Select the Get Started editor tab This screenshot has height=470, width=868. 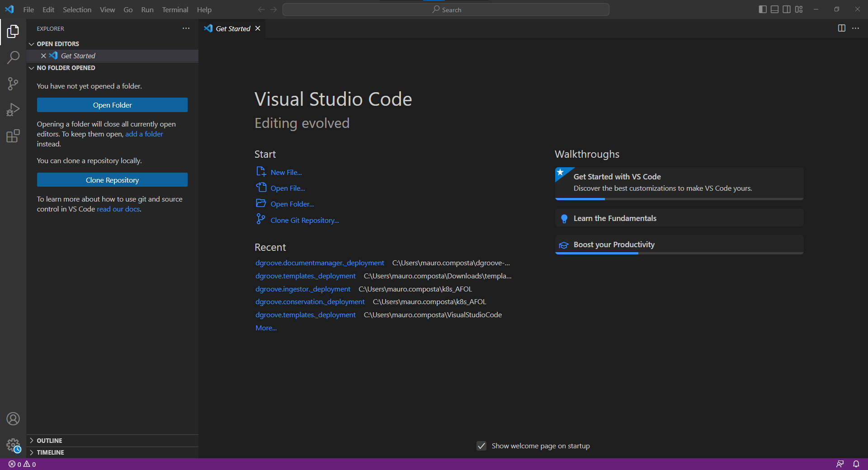pyautogui.click(x=233, y=28)
